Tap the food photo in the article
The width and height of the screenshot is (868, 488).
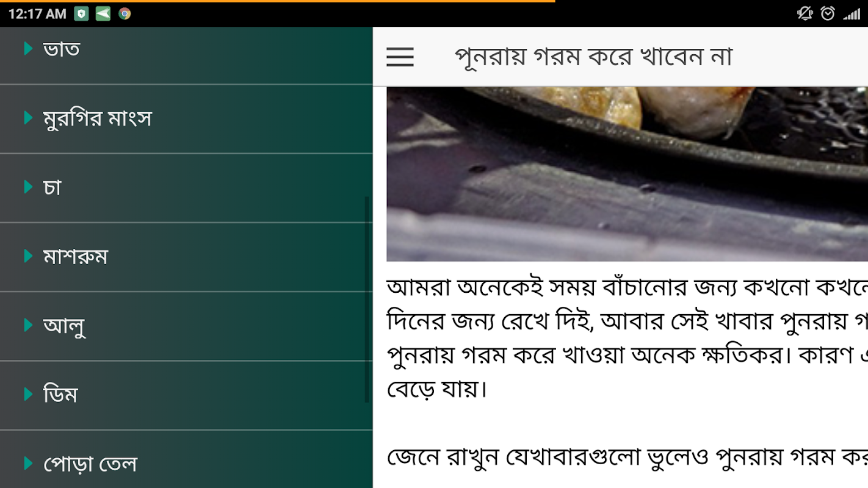tap(627, 174)
